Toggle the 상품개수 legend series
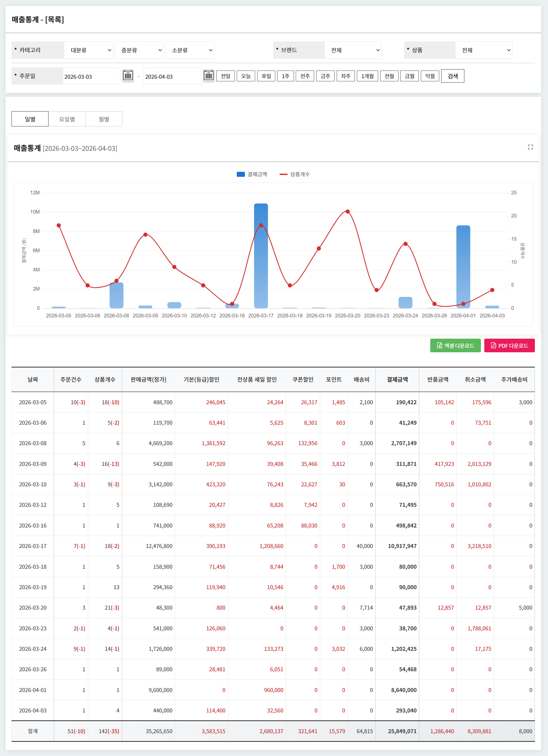This screenshot has height=756, width=548. pos(294,174)
